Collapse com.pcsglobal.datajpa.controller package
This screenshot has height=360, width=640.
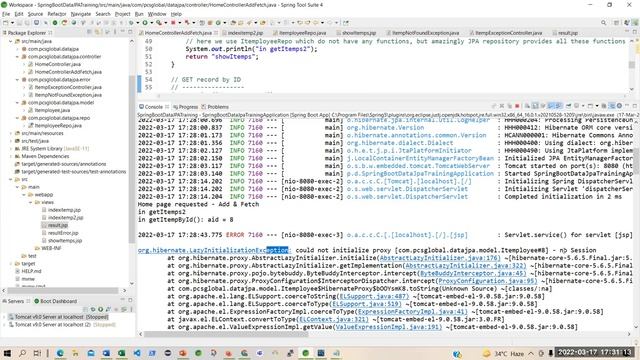(18, 57)
